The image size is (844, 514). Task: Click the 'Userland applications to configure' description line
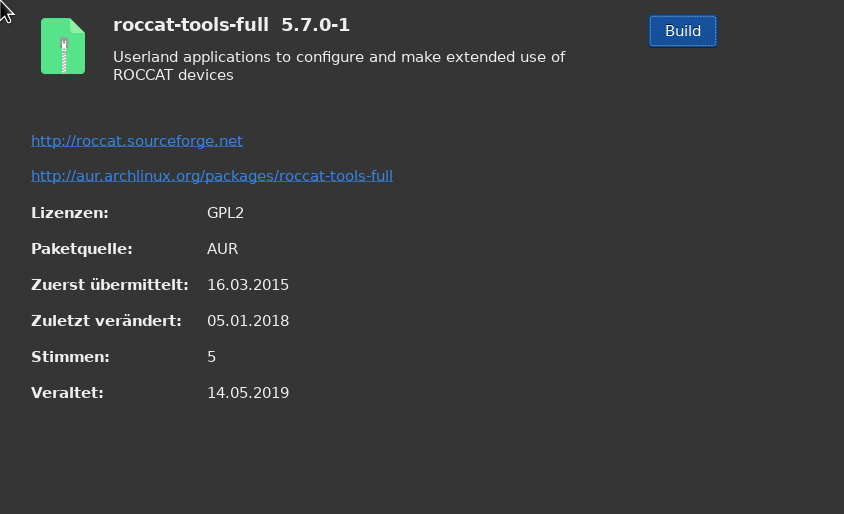[339, 57]
